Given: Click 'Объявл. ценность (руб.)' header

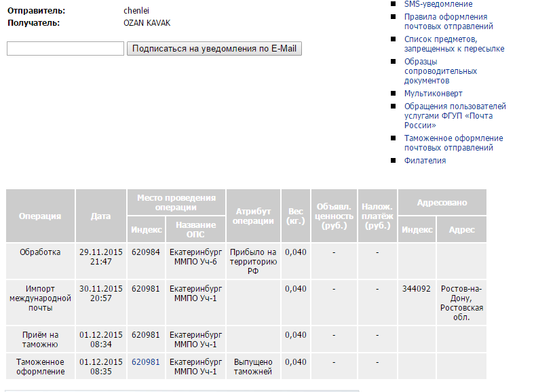Looking at the screenshot, I should tap(334, 216).
